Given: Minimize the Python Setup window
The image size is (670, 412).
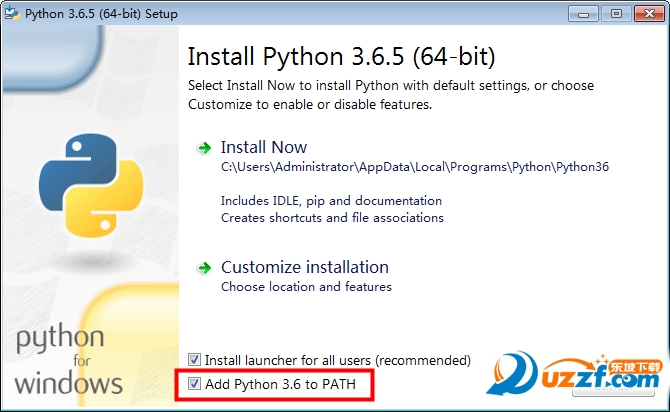Looking at the screenshot, I should [584, 12].
